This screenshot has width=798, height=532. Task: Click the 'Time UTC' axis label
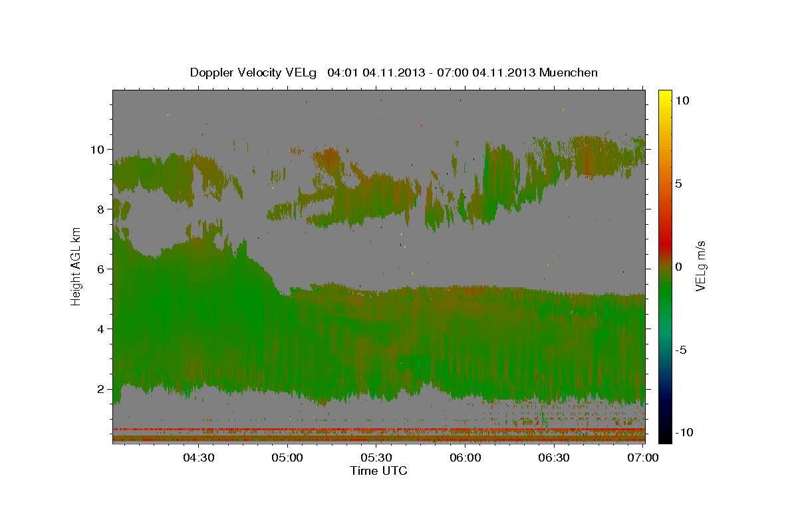(378, 471)
